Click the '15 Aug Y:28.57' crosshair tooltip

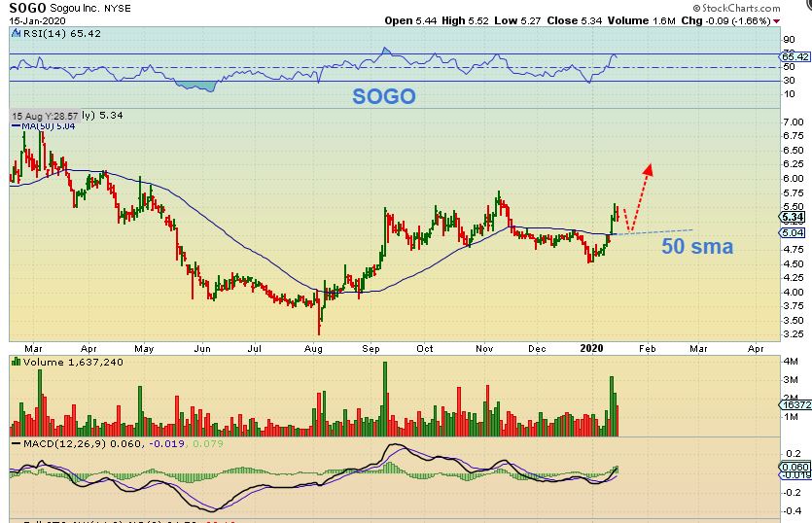click(45, 116)
